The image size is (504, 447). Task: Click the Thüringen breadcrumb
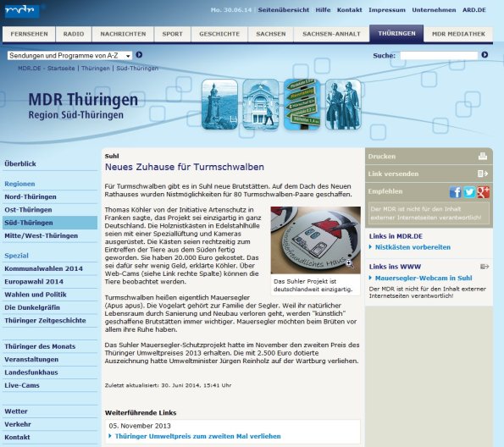tap(96, 68)
